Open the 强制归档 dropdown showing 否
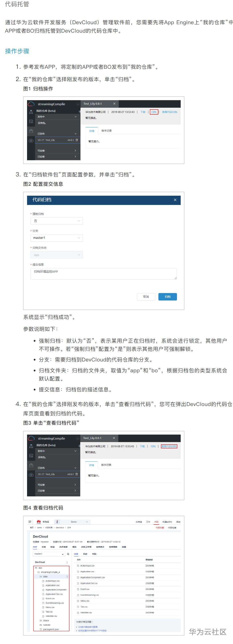 [57, 221]
